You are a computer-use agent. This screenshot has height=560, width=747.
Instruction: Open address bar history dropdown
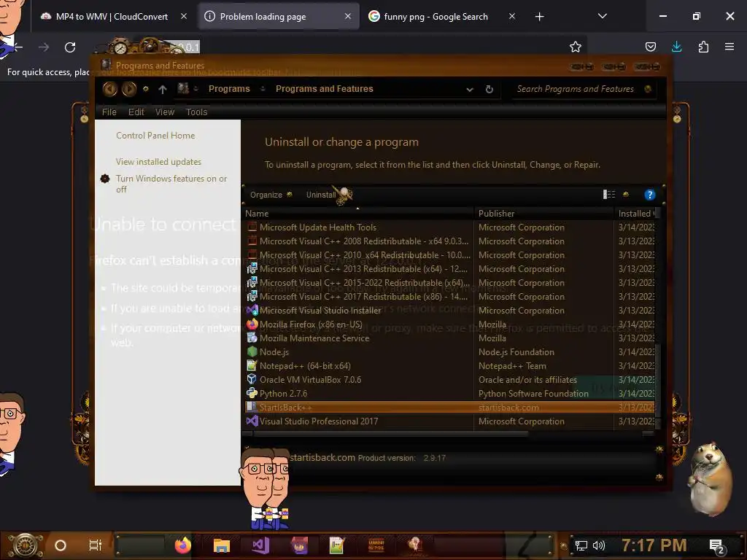pyautogui.click(x=470, y=90)
